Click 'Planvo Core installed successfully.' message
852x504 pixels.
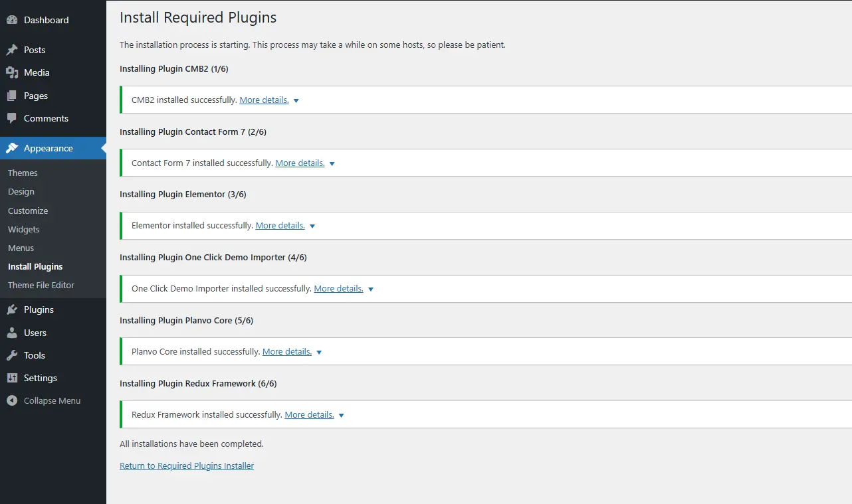point(196,352)
